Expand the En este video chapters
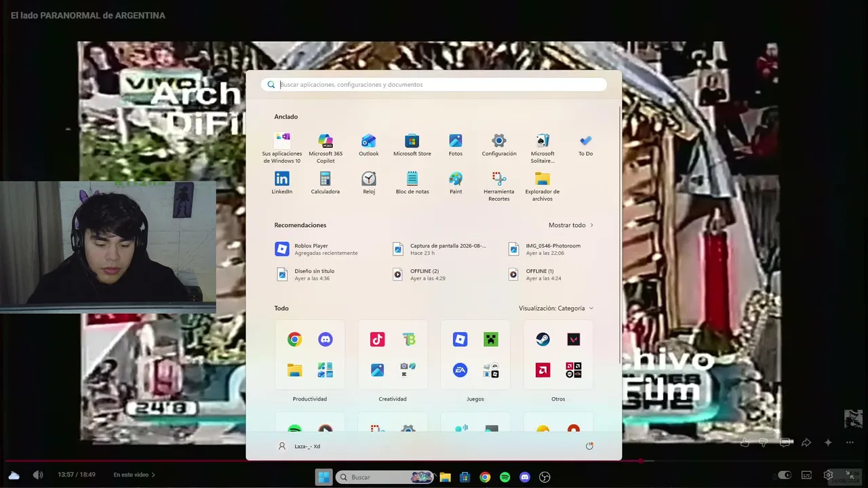 point(134,475)
